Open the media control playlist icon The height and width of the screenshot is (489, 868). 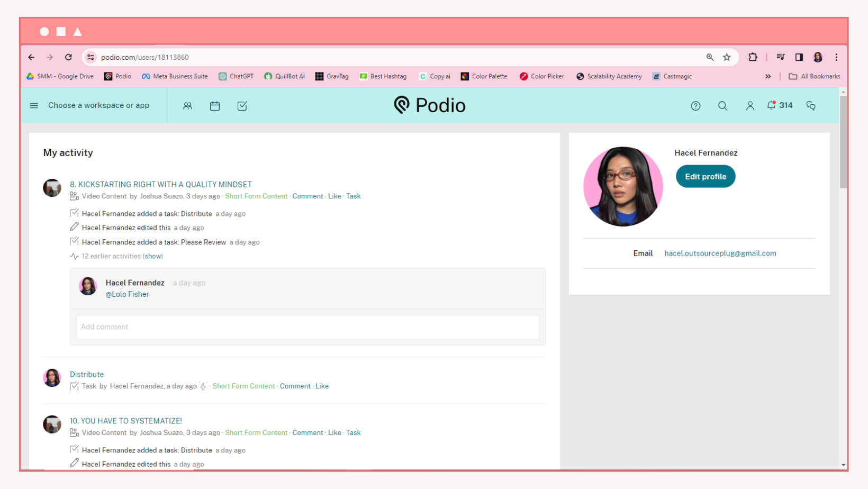[781, 57]
